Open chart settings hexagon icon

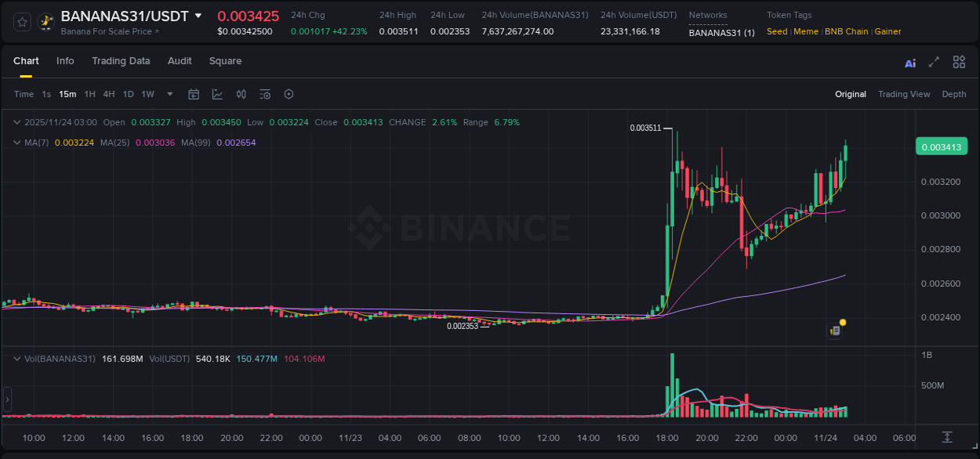[289, 94]
